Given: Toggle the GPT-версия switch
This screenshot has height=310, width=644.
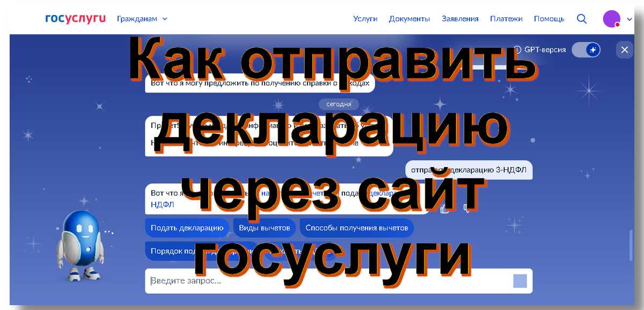Looking at the screenshot, I should pos(586,49).
